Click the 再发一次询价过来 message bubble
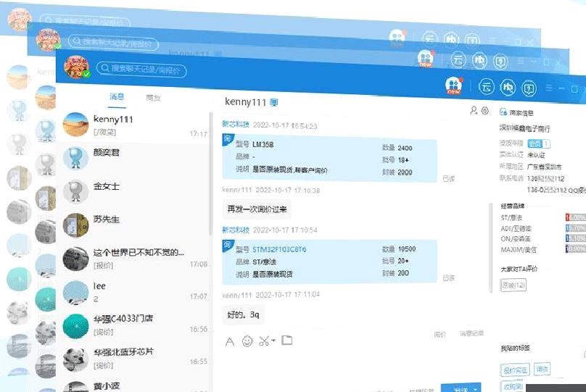 tap(257, 209)
